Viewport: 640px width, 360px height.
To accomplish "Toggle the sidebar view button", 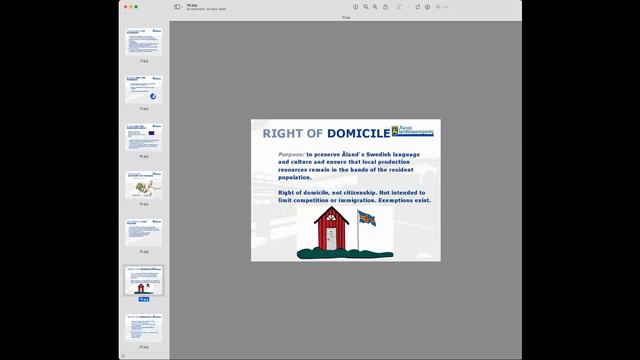I will tap(177, 7).
